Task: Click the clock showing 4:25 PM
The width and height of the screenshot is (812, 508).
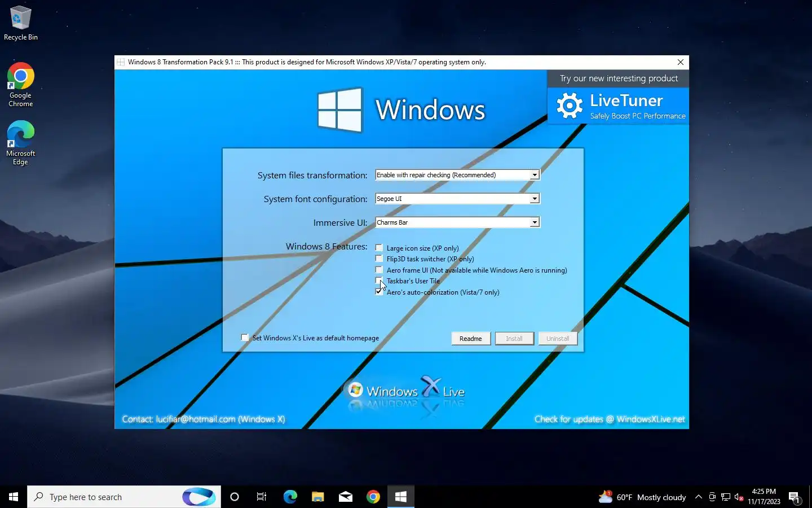Action: coord(764,497)
